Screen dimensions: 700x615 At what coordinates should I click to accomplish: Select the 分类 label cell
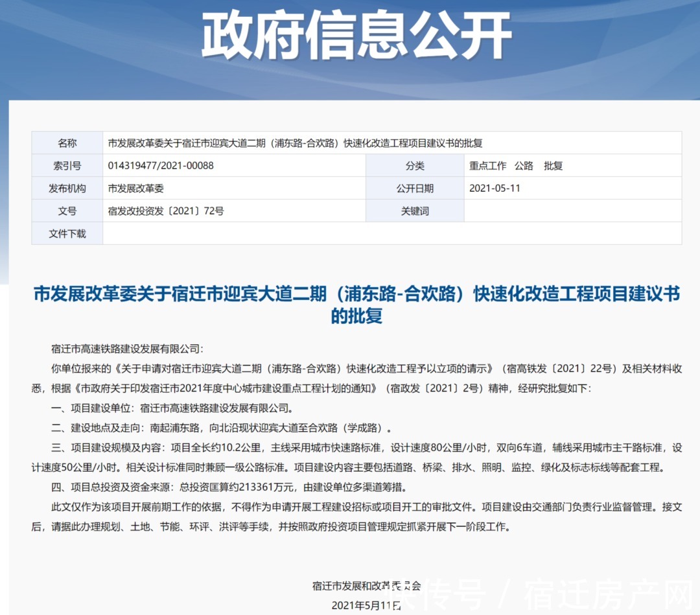coord(415,166)
